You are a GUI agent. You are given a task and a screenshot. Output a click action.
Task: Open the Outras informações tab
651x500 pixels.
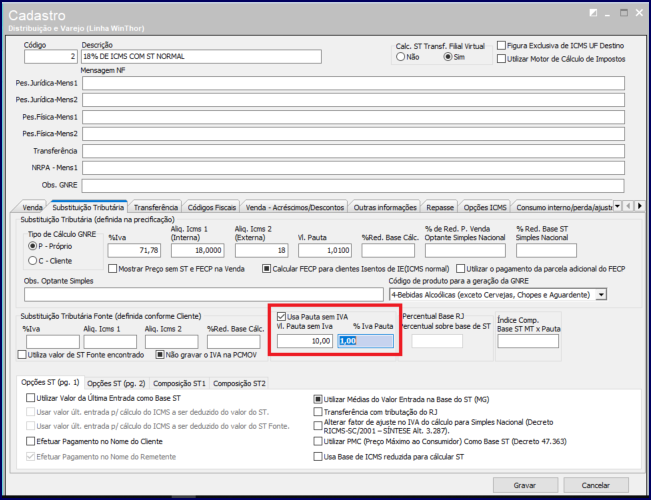pyautogui.click(x=385, y=207)
